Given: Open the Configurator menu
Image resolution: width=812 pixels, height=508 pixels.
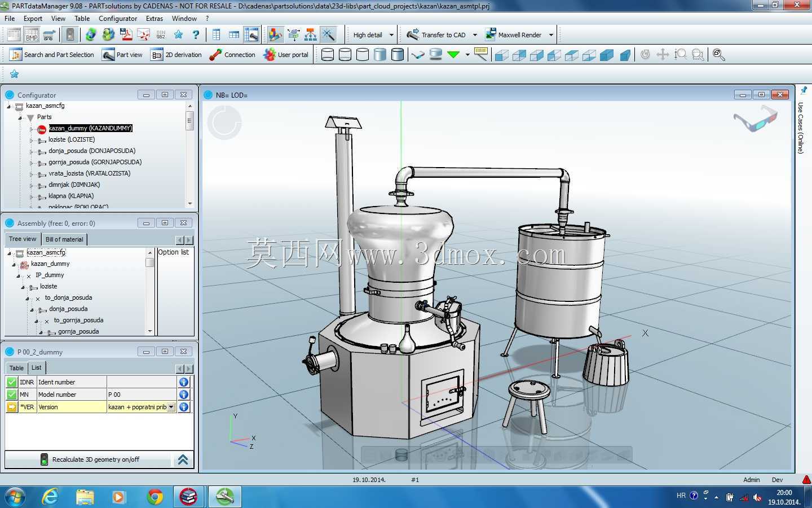Looking at the screenshot, I should point(118,19).
